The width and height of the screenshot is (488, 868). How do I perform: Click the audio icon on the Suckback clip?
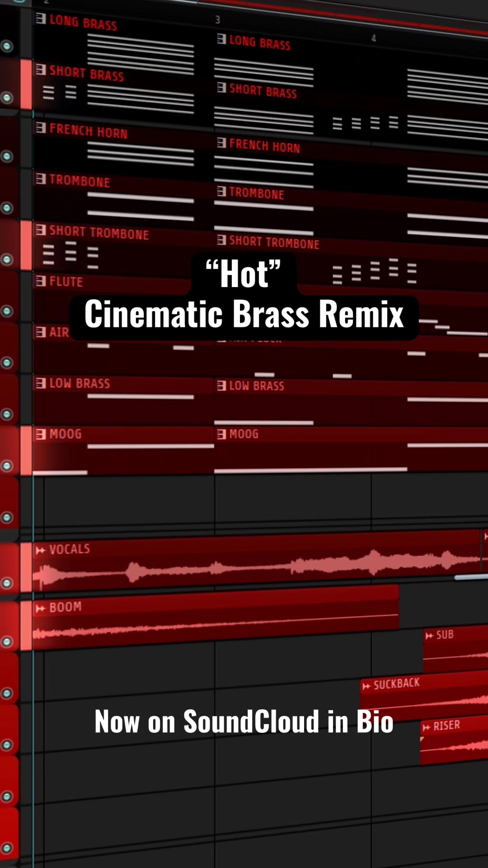(x=366, y=686)
